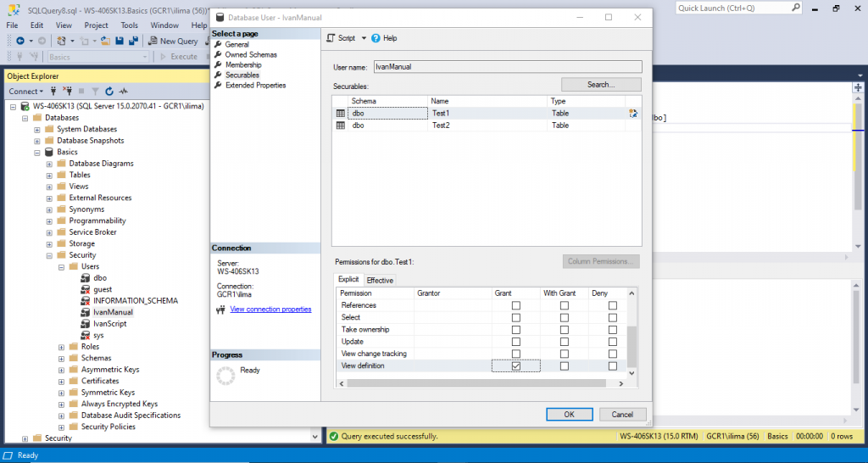Click the Navigate Backward arrow icon
Image resolution: width=868 pixels, height=463 pixels.
click(x=20, y=41)
